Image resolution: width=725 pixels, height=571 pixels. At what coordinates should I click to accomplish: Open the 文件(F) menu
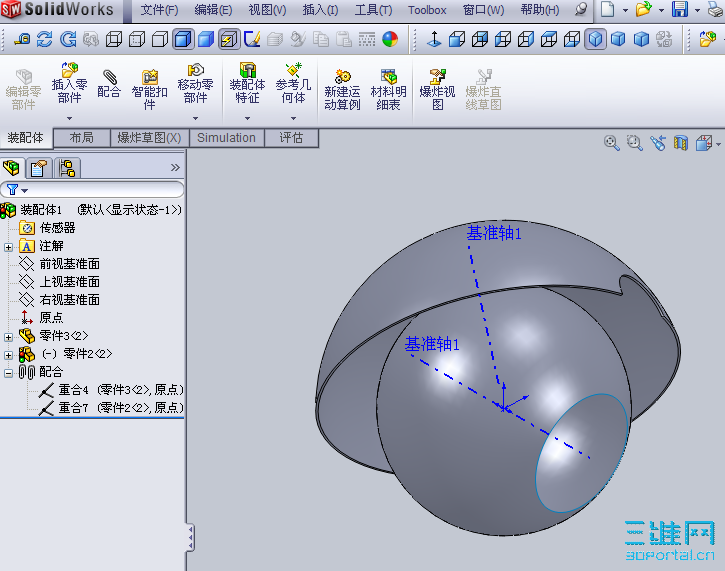click(159, 10)
